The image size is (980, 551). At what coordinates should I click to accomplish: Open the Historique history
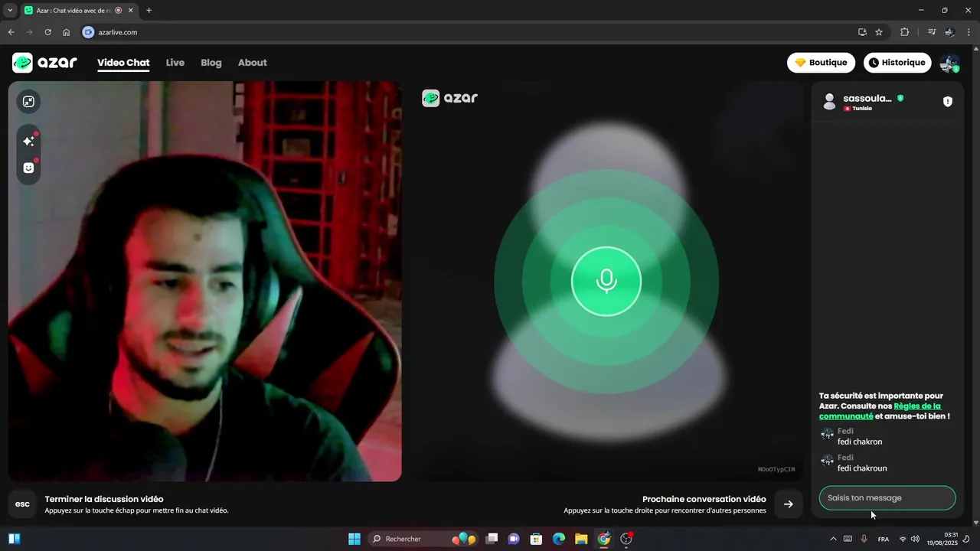[x=897, y=63]
